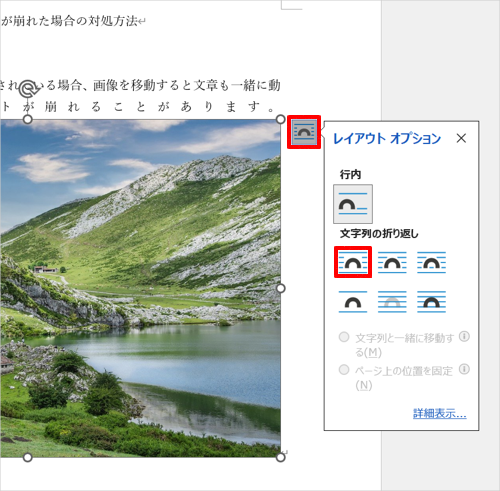The width and height of the screenshot is (500, 491).
Task: Click the image rotation handle
Action: [27, 89]
